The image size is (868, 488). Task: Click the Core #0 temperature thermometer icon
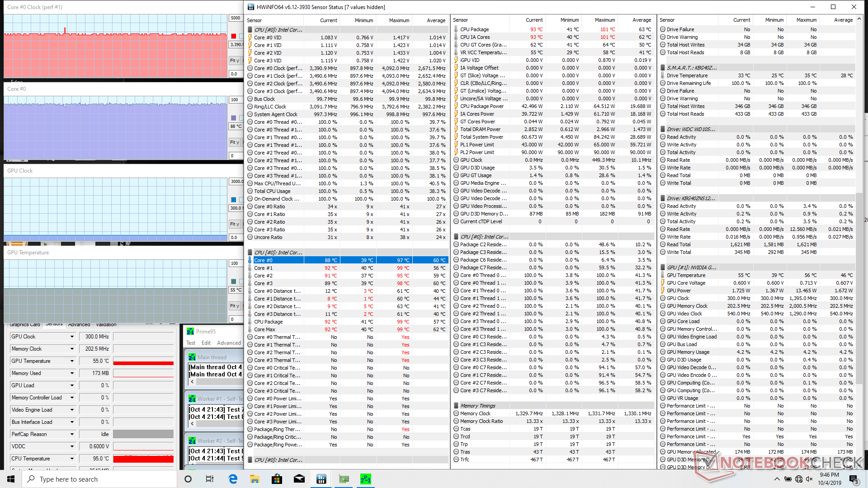250,260
